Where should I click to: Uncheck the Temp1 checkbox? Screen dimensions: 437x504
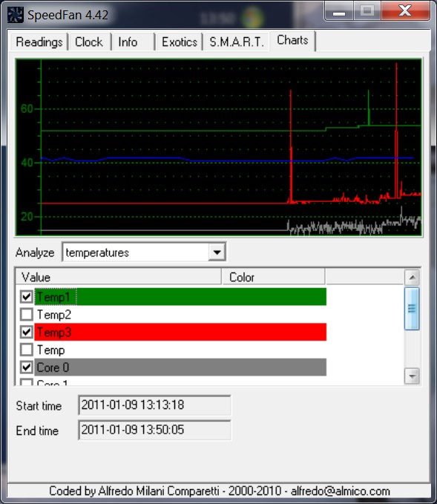[27, 297]
